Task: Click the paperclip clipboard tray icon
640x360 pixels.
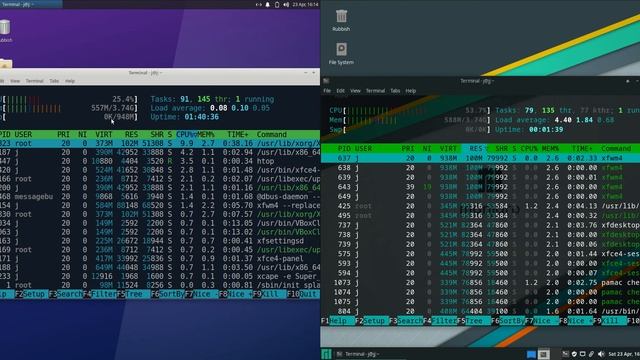Action: (x=591, y=354)
